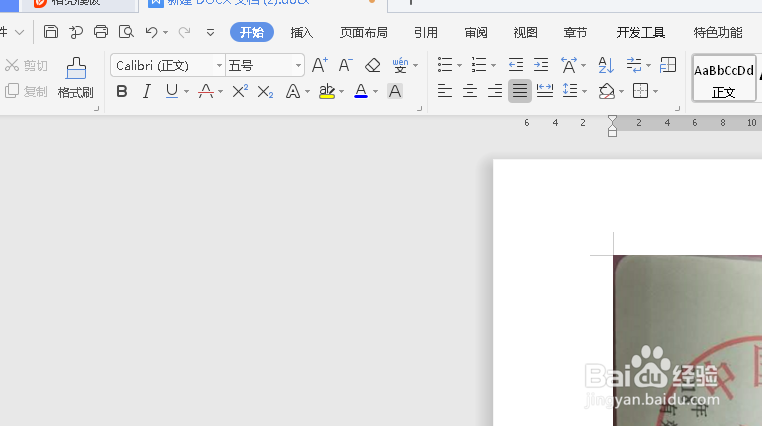The image size is (762, 426).
Task: Toggle Superscript formatting
Action: (240, 91)
